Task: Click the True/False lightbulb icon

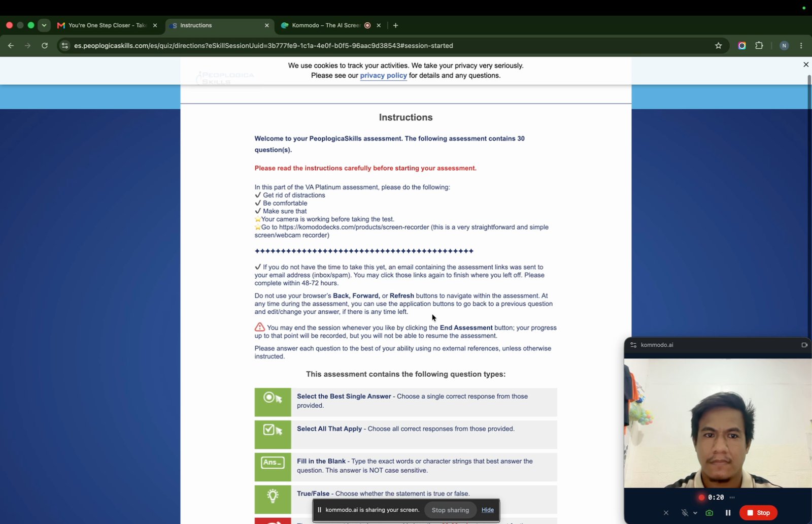Action: point(273,500)
